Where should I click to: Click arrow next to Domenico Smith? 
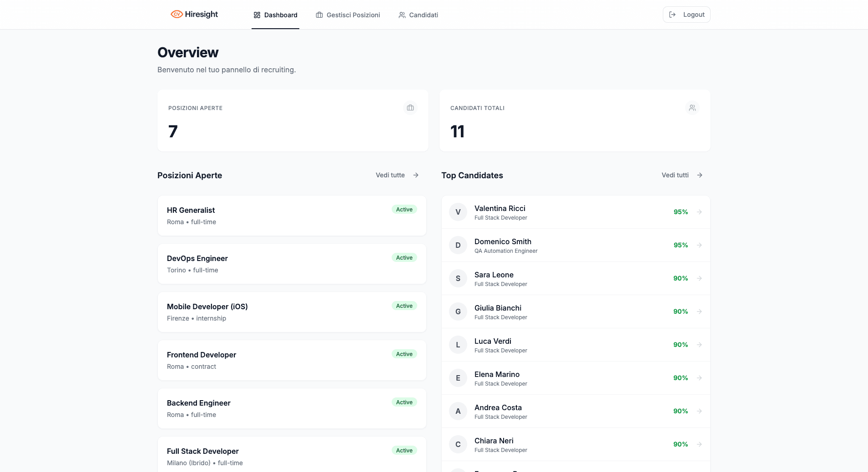coord(699,245)
